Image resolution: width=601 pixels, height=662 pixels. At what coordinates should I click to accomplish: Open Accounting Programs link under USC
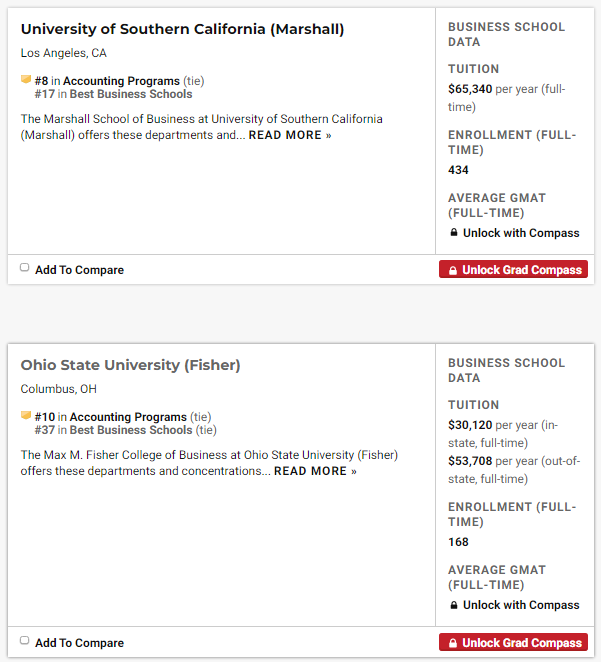pos(121,81)
